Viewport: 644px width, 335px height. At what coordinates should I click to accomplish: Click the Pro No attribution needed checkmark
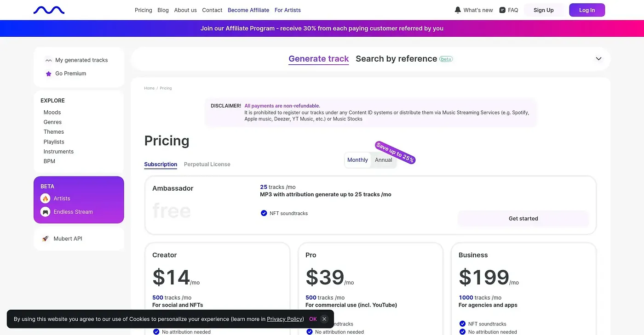tap(309, 332)
